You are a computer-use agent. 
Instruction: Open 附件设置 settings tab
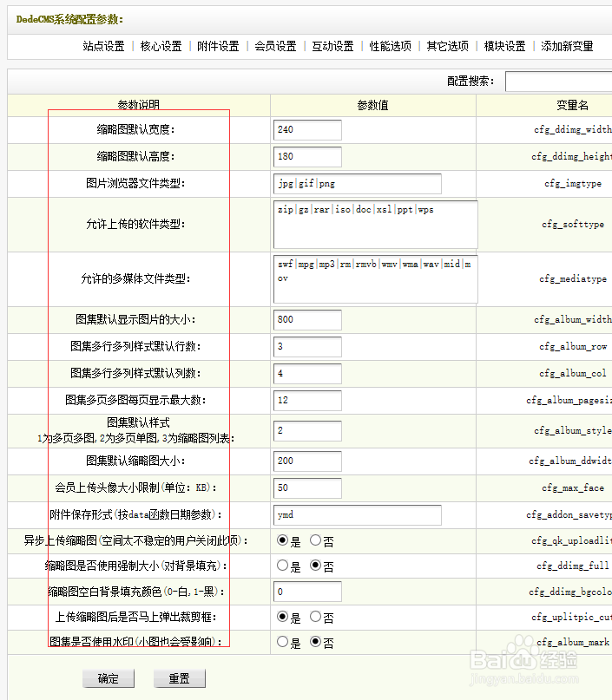pyautogui.click(x=218, y=46)
